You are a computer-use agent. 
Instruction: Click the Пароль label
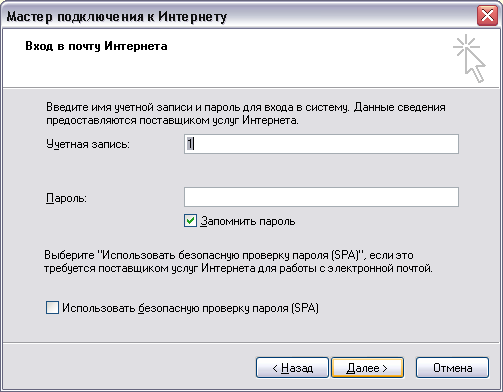pyautogui.click(x=66, y=198)
